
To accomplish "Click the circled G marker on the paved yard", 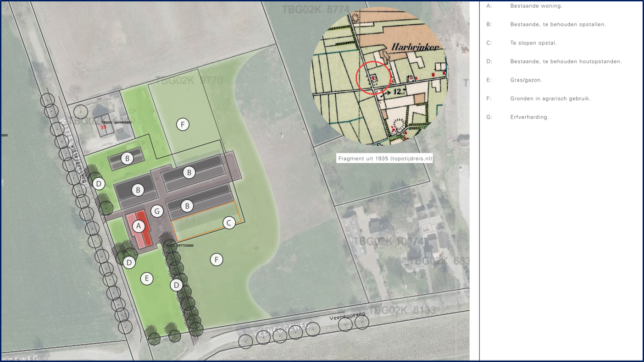I will pyautogui.click(x=157, y=211).
